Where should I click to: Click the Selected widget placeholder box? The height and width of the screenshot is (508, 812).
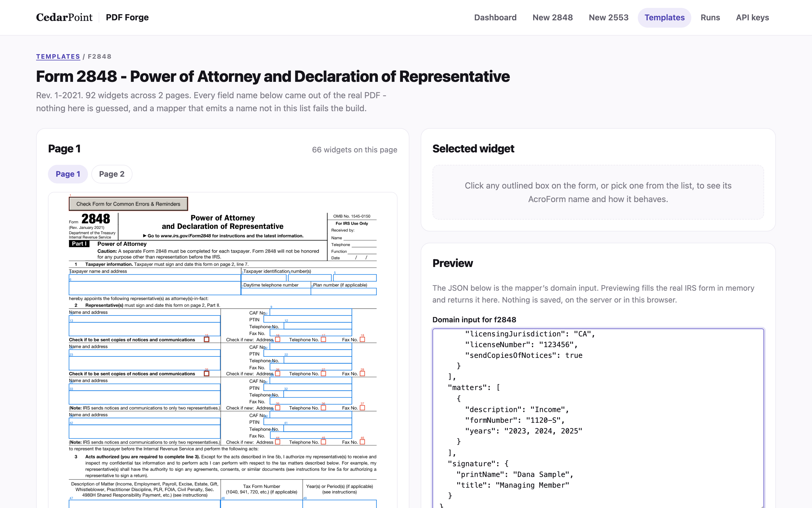click(x=598, y=192)
